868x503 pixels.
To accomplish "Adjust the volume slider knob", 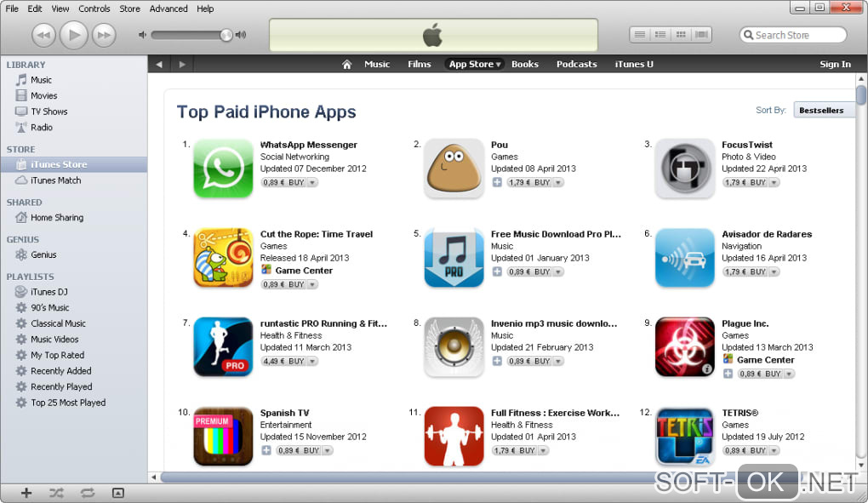I will click(226, 35).
